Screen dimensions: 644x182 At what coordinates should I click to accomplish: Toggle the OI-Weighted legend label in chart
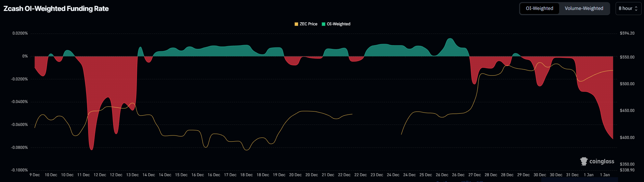point(338,24)
